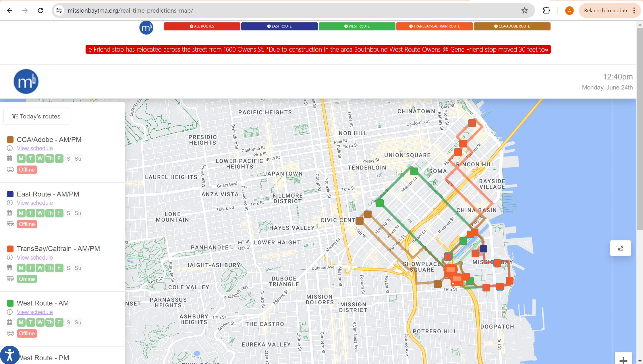Viewport: 643px width, 364px height.
Task: Click the map zoom-in plus button
Action: coord(623,360)
